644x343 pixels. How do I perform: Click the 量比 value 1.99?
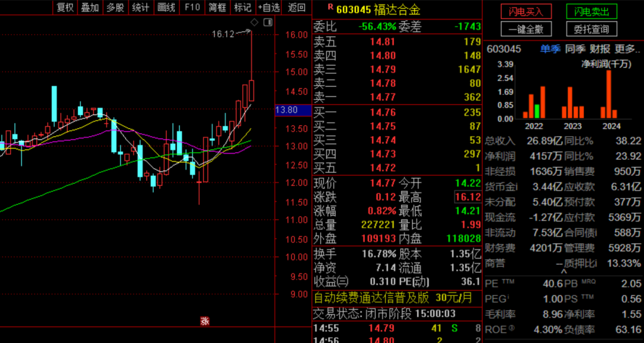tap(472, 225)
